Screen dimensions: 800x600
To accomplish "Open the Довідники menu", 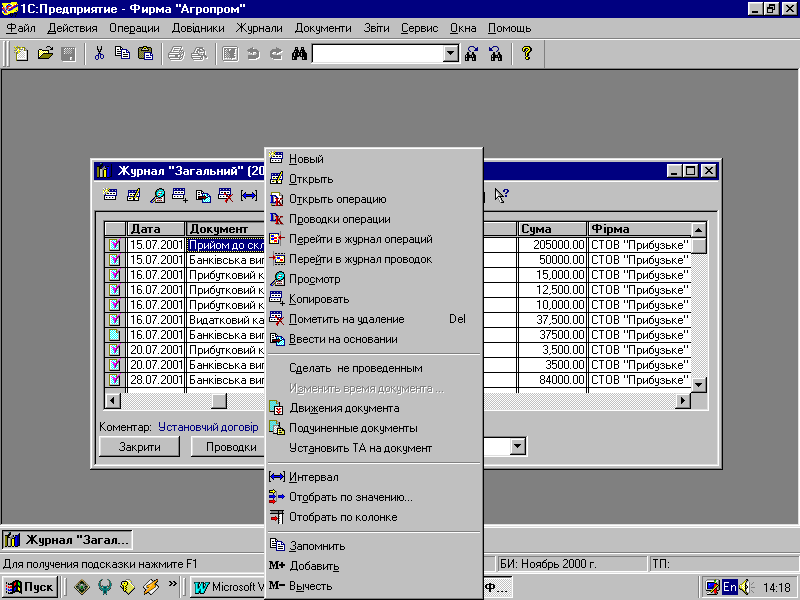I will [x=198, y=28].
